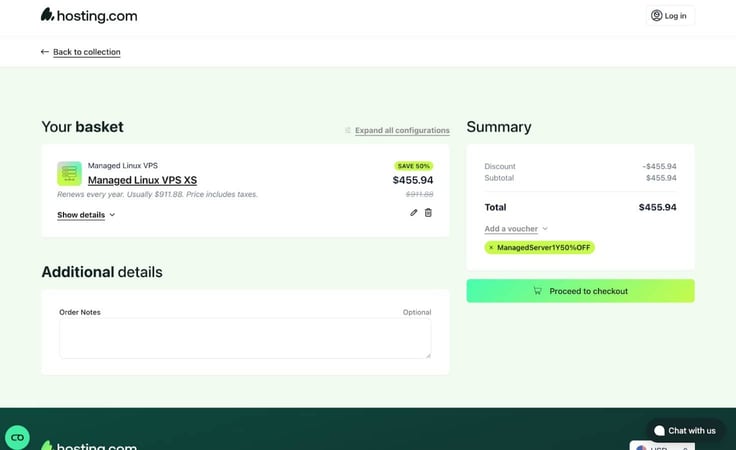736x450 pixels.
Task: Click the Log in button
Action: click(x=670, y=15)
